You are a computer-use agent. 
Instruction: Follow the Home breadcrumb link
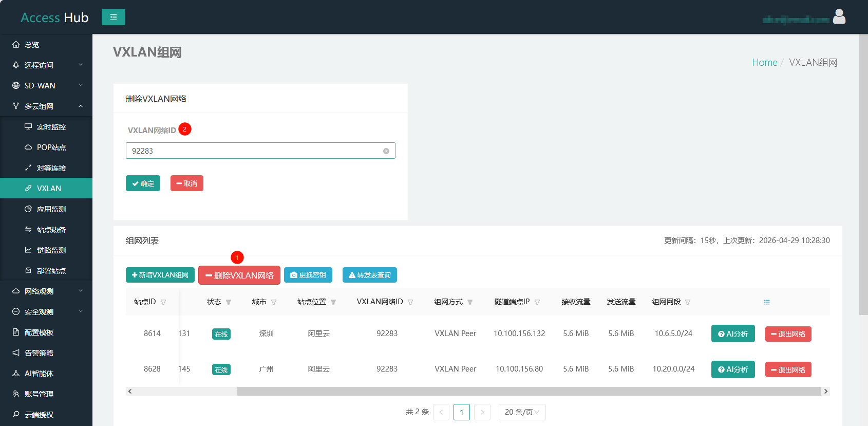[765, 62]
